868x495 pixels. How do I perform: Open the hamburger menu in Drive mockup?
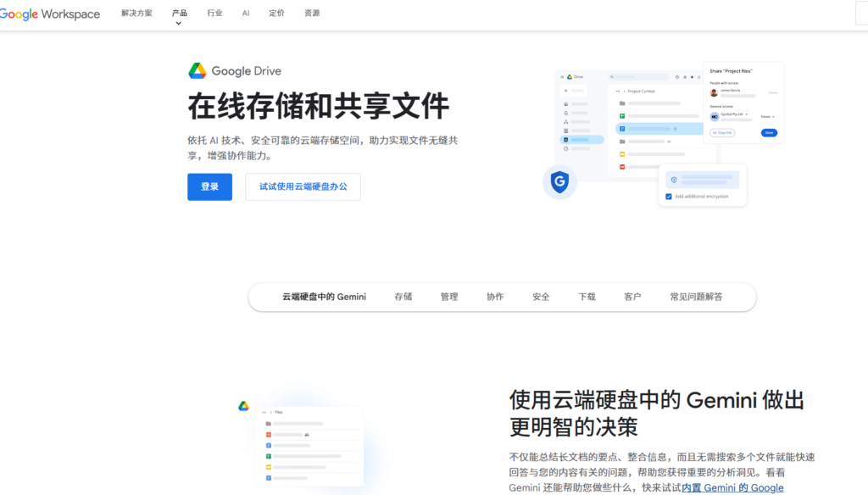(x=561, y=77)
